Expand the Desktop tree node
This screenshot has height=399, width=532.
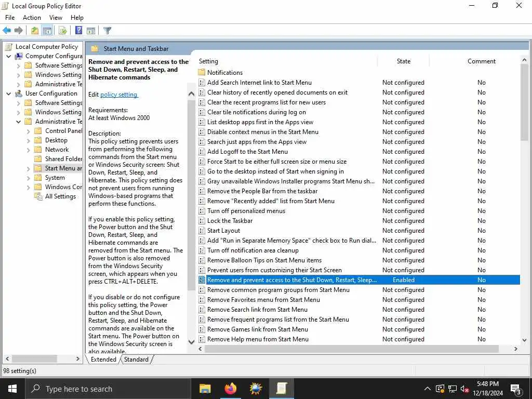point(29,140)
